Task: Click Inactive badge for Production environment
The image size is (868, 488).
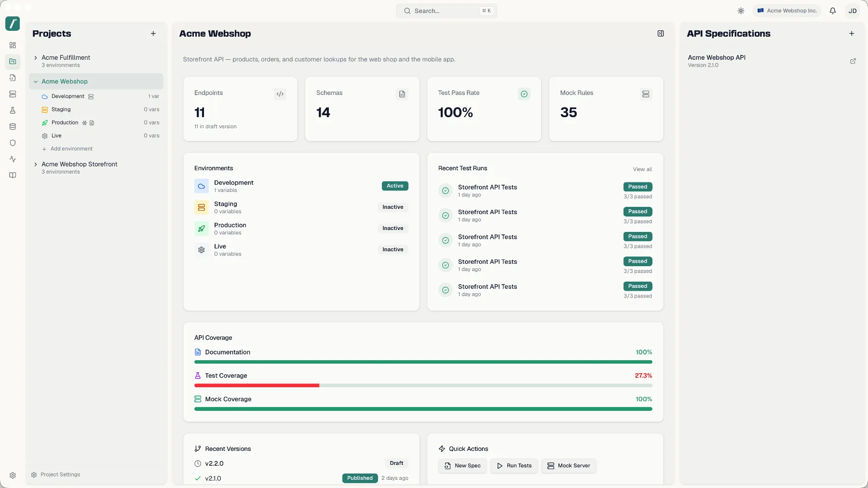Action: [x=393, y=229]
